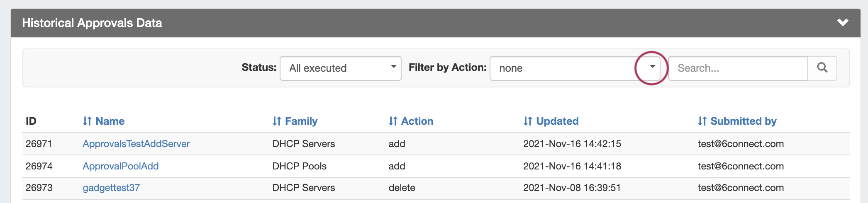The height and width of the screenshot is (203, 868).
Task: Click the Historical Approvals Data header title
Action: point(92,23)
